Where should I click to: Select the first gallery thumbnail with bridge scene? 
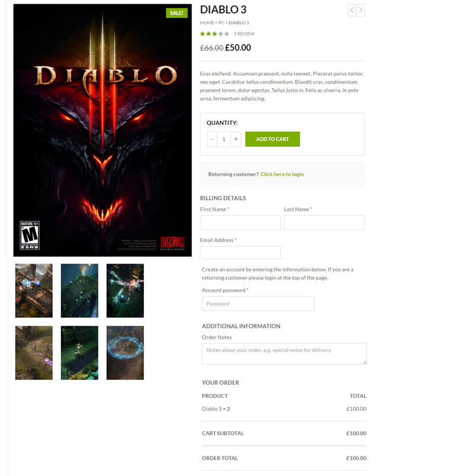coord(34,291)
